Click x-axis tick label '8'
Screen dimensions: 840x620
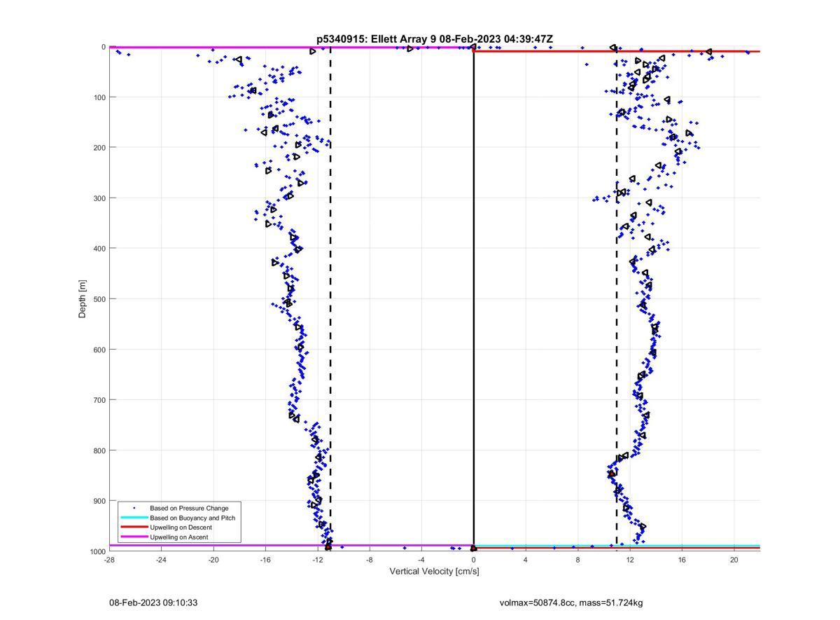(x=578, y=560)
